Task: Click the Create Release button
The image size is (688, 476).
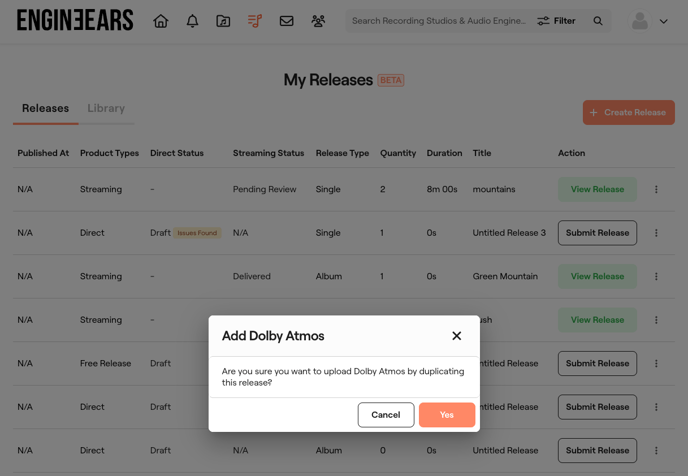Action: coord(628,112)
